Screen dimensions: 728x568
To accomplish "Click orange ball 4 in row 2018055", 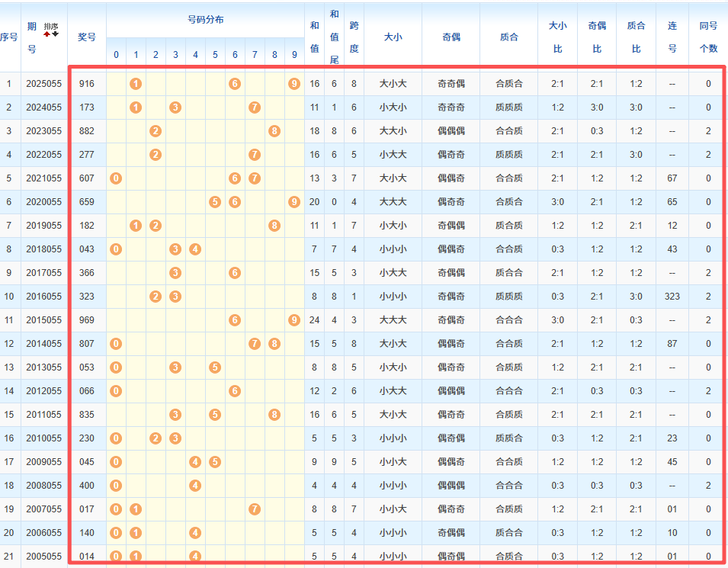I will pyautogui.click(x=195, y=249).
